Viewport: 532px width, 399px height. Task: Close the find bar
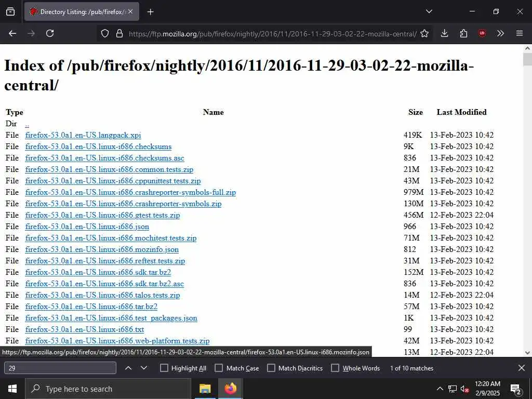pyautogui.click(x=522, y=368)
